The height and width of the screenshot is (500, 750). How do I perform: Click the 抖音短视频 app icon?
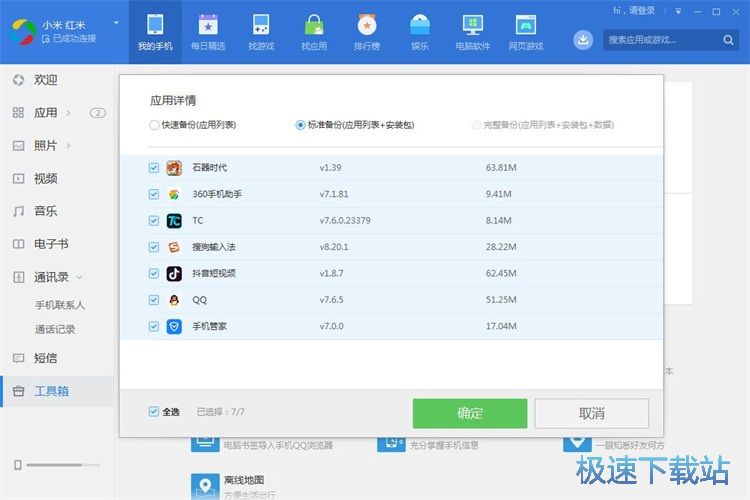tap(174, 273)
